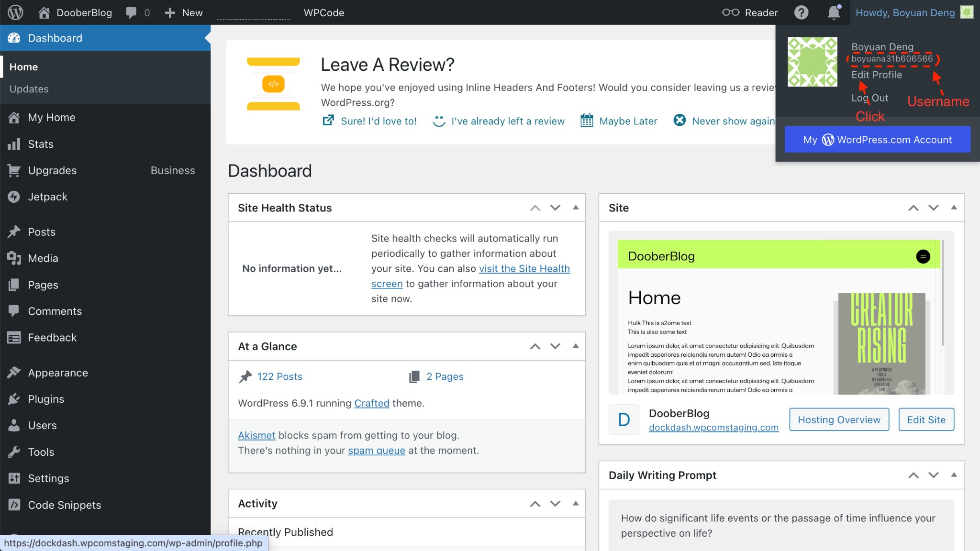Select the Tools wrench icon
This screenshot has height=551, width=980.
pos(14,452)
